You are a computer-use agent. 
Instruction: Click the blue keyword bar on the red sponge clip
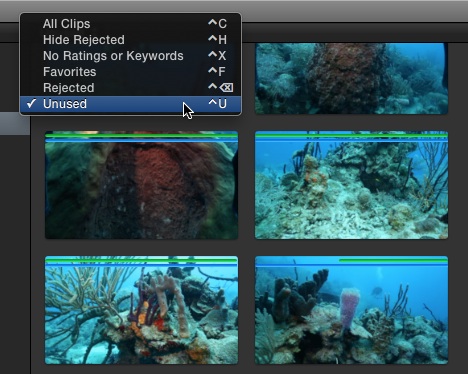tap(142, 141)
